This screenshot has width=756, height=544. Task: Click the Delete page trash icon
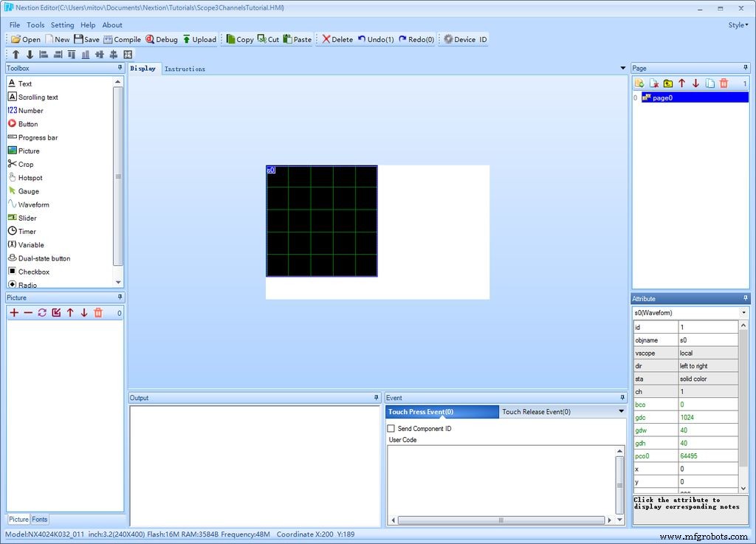point(723,83)
